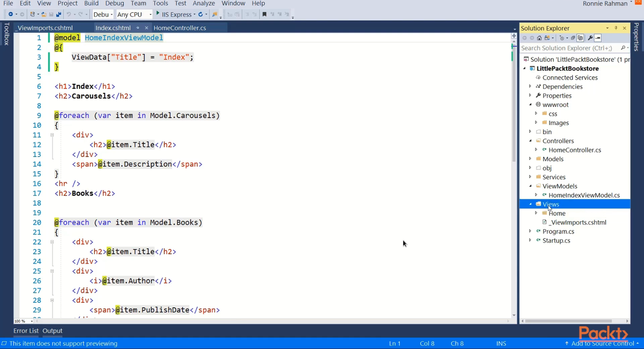
Task: Click the Undo arrow icon
Action: click(x=68, y=14)
